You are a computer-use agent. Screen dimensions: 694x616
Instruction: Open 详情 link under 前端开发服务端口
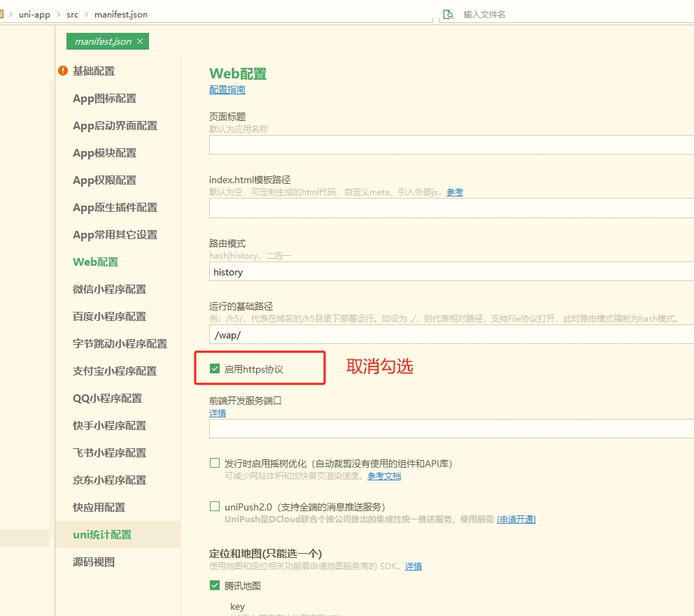point(217,413)
